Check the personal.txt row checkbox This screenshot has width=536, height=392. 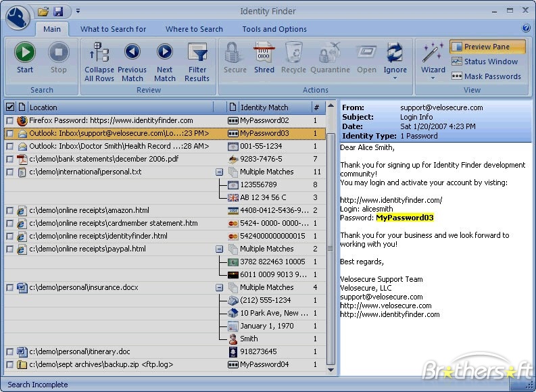(x=10, y=172)
